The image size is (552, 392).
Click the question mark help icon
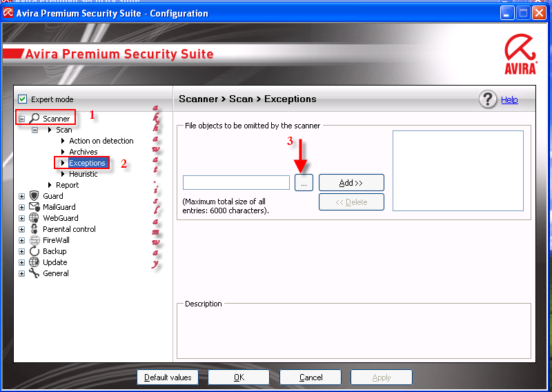(488, 99)
